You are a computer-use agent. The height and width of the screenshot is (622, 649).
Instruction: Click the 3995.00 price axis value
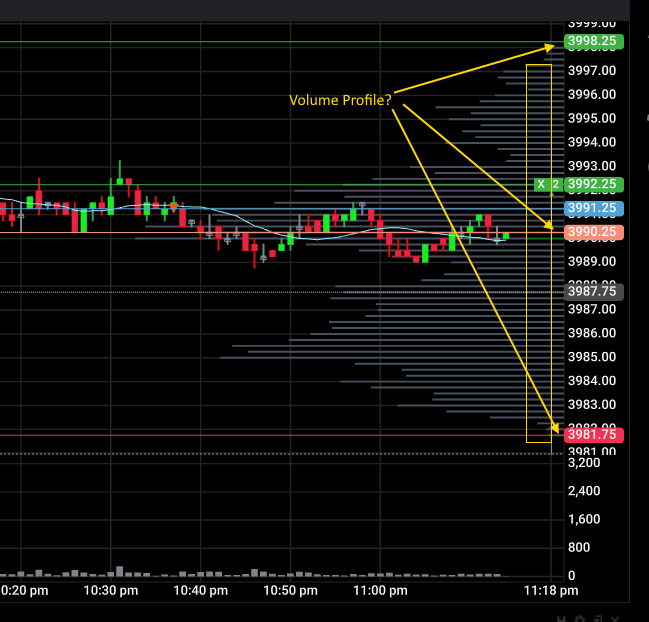coord(592,118)
